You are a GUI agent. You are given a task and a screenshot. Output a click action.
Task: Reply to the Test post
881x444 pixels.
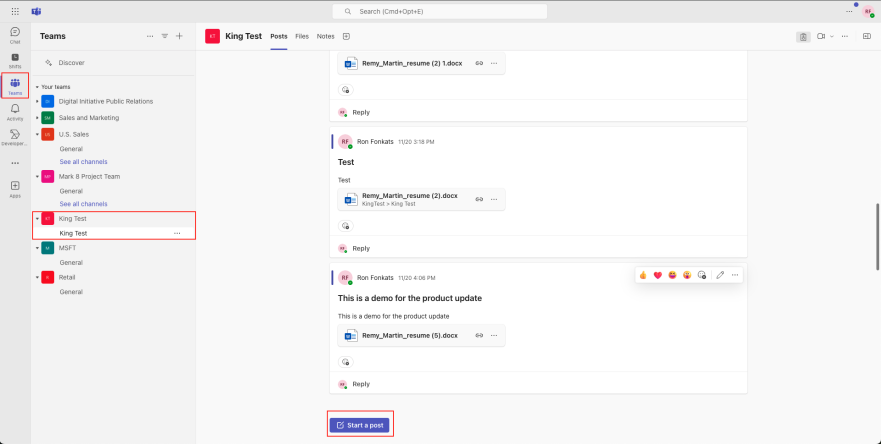pyautogui.click(x=361, y=248)
